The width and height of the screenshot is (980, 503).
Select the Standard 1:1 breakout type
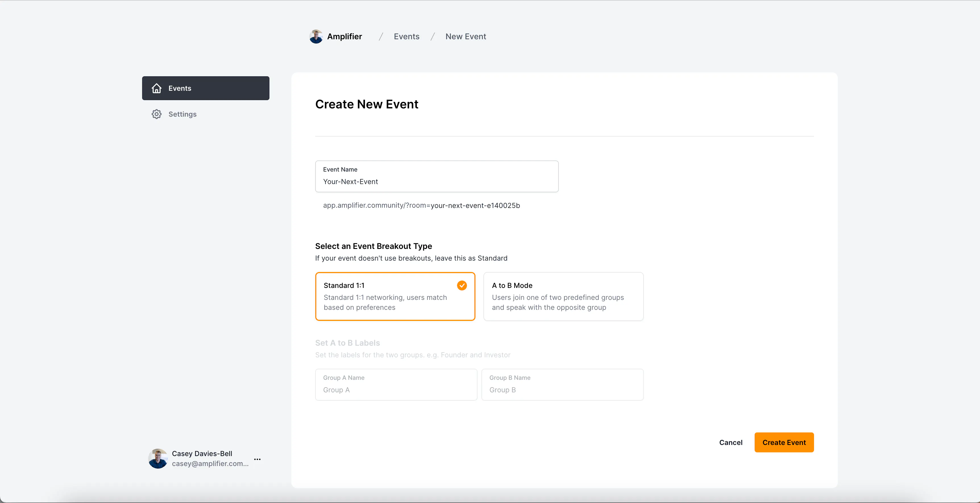point(395,296)
